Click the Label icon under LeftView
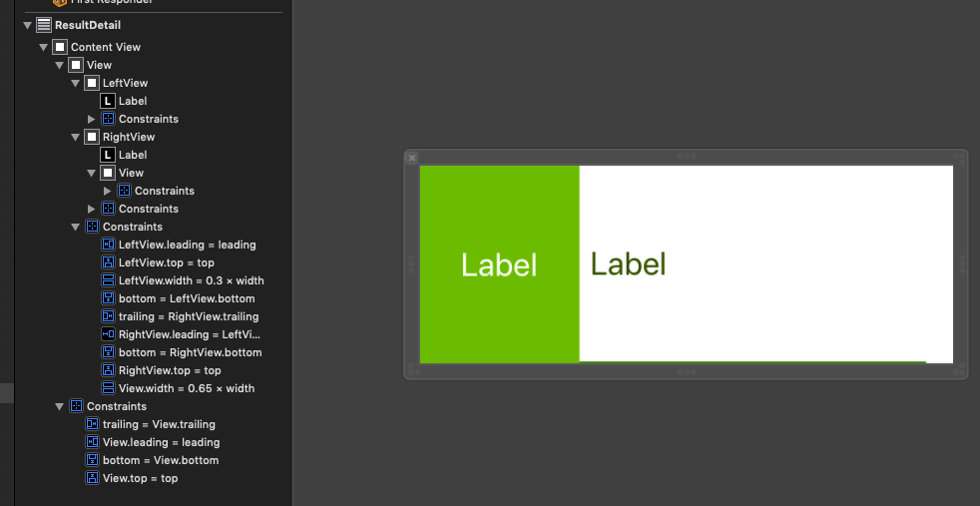Image resolution: width=980 pixels, height=506 pixels. tap(108, 101)
